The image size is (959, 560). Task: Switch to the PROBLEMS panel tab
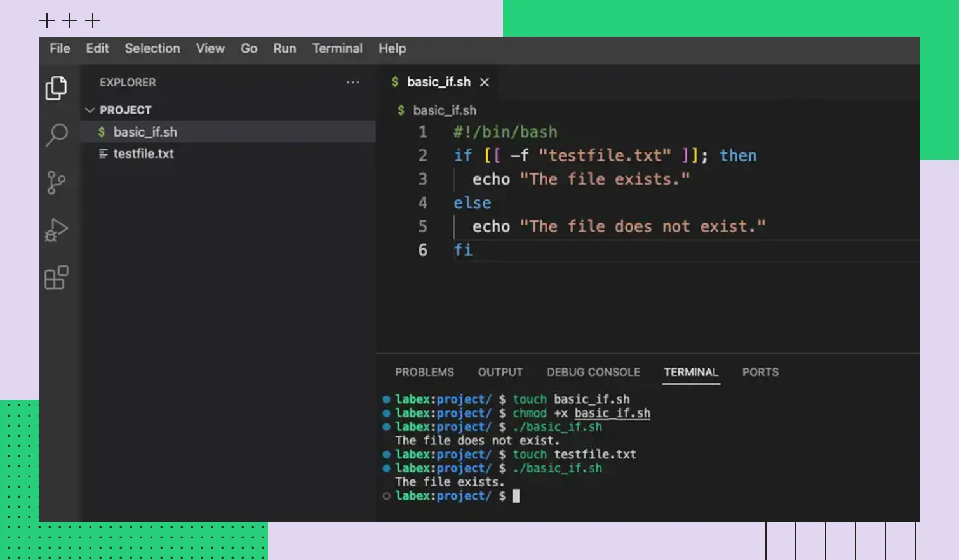424,372
